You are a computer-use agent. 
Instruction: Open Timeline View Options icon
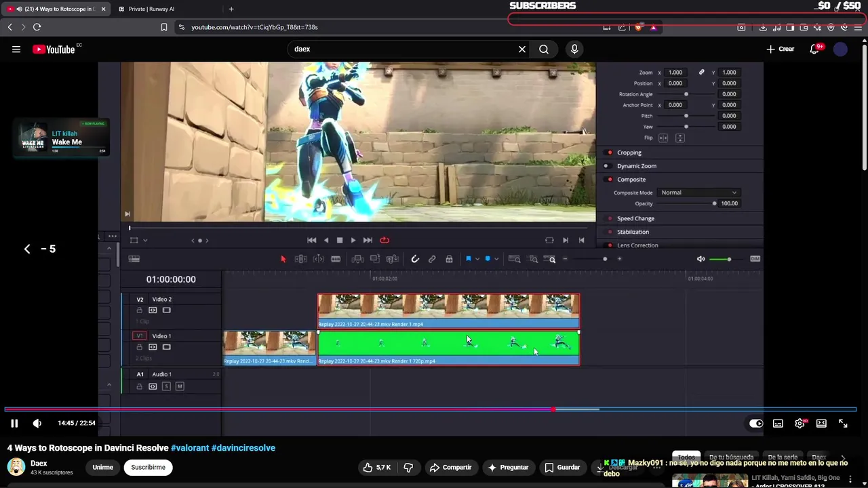pos(134,259)
